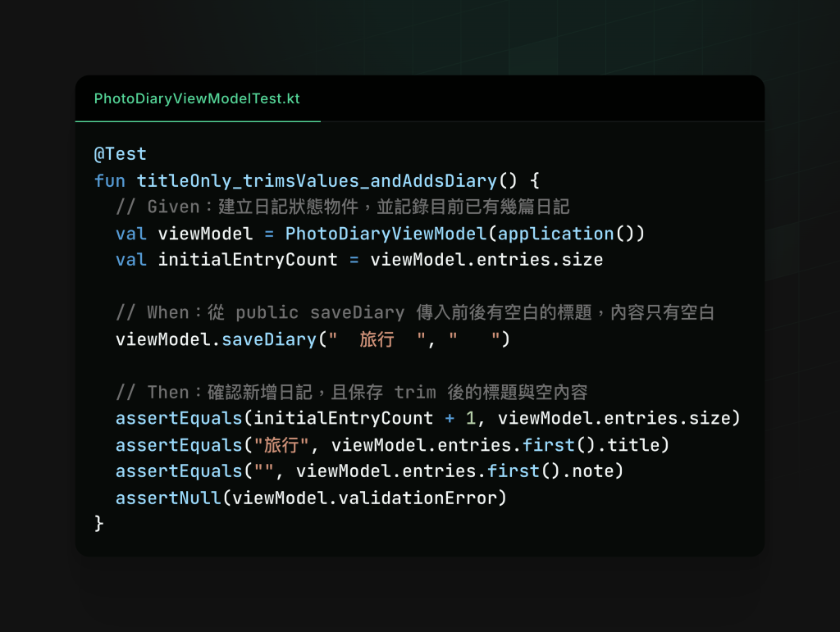840x632 pixels.
Task: Select the PhotoDiaryViewModelTest.kt tab
Action: [x=197, y=99]
